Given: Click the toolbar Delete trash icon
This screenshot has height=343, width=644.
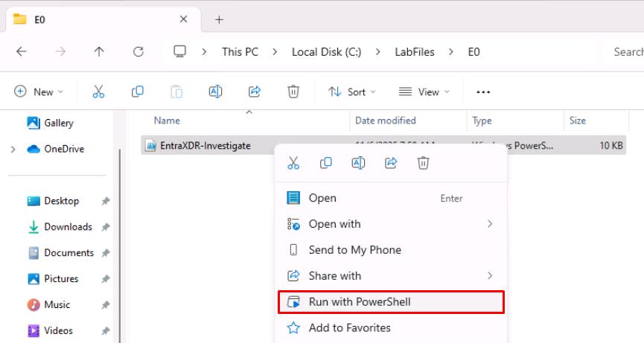Looking at the screenshot, I should pyautogui.click(x=293, y=92).
